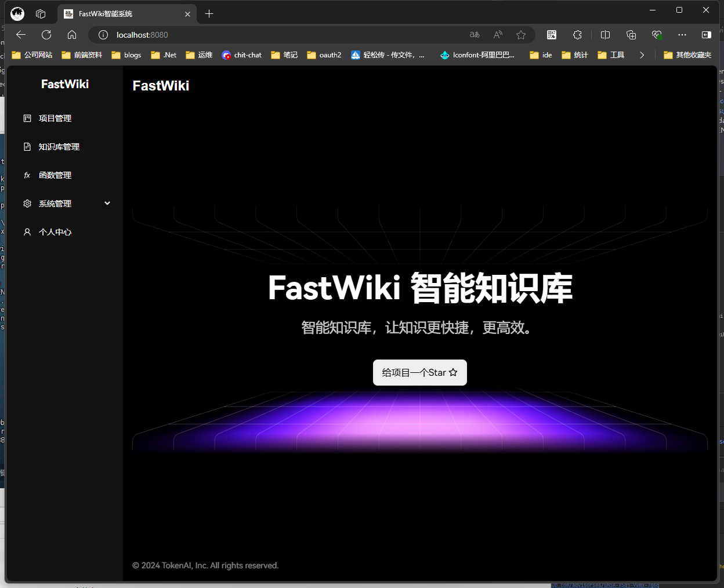The height and width of the screenshot is (588, 724).
Task: Click the 给项目一个Star button
Action: pyautogui.click(x=420, y=372)
